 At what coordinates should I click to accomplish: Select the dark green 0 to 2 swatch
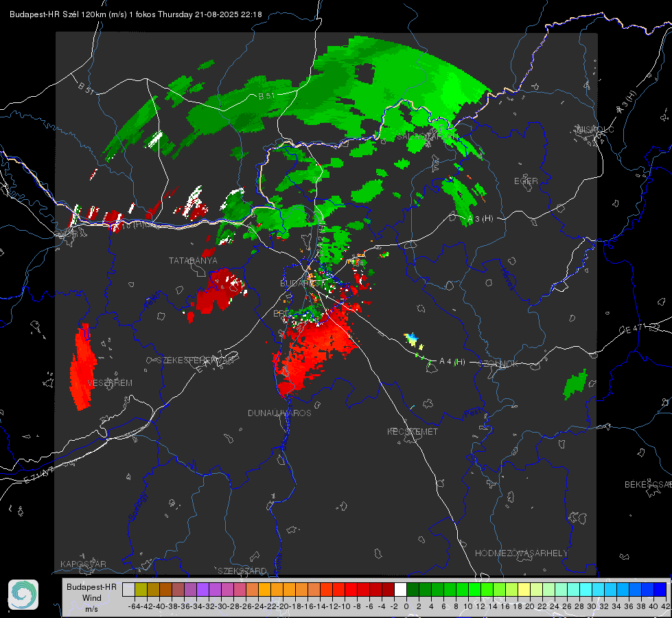(x=413, y=590)
